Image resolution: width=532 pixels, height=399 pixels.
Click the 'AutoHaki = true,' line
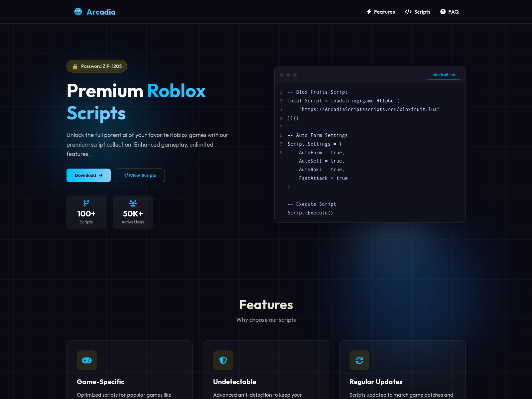click(322, 170)
